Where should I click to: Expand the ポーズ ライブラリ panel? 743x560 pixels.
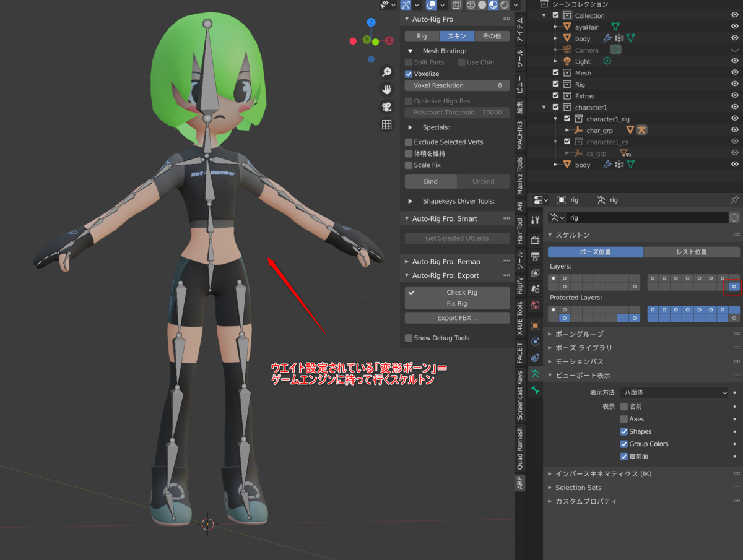coord(550,348)
